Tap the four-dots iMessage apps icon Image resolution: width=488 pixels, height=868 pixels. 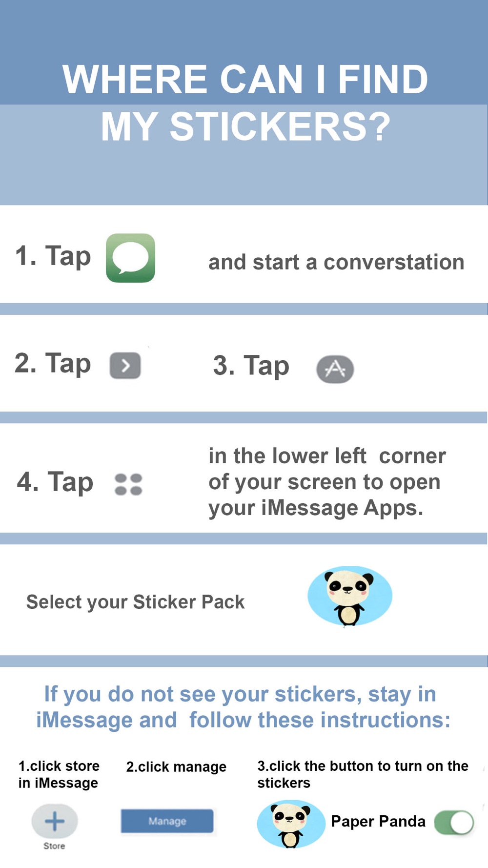click(128, 484)
